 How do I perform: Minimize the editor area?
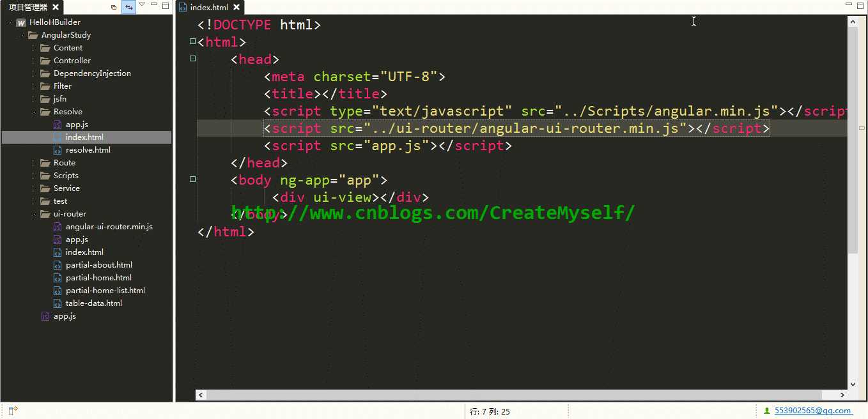pyautogui.click(x=848, y=5)
